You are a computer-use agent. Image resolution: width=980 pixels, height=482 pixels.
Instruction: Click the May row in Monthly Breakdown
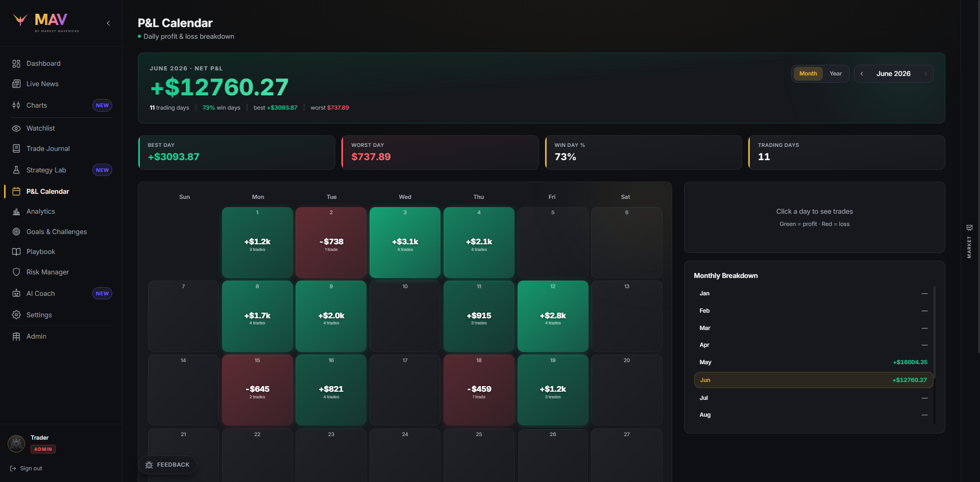[814, 362]
